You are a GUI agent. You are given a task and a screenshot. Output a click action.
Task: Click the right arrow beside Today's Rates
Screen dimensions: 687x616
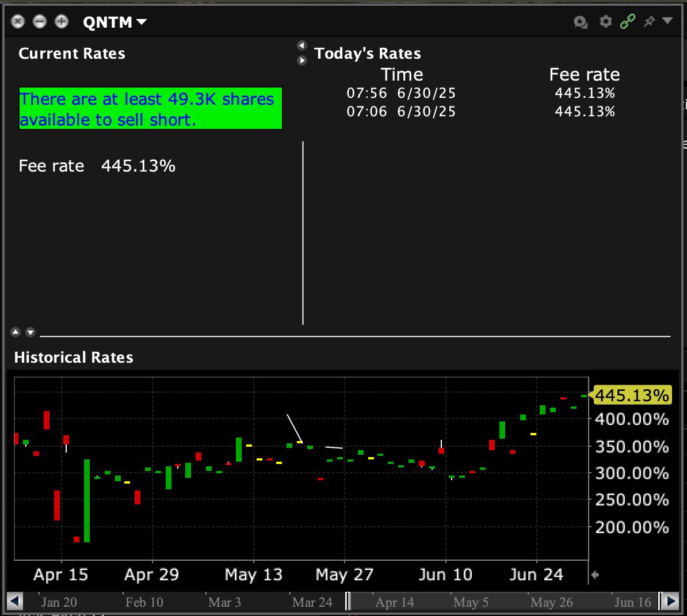click(302, 60)
